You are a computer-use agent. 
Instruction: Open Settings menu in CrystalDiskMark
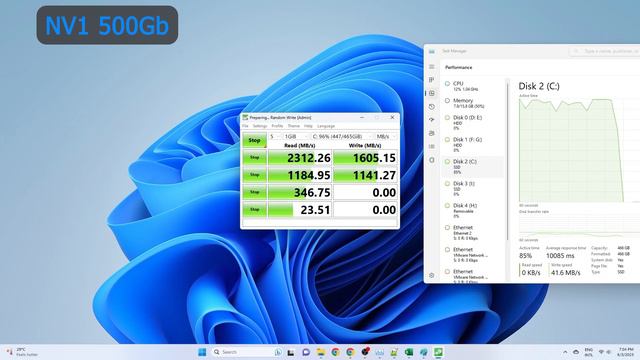[260, 126]
